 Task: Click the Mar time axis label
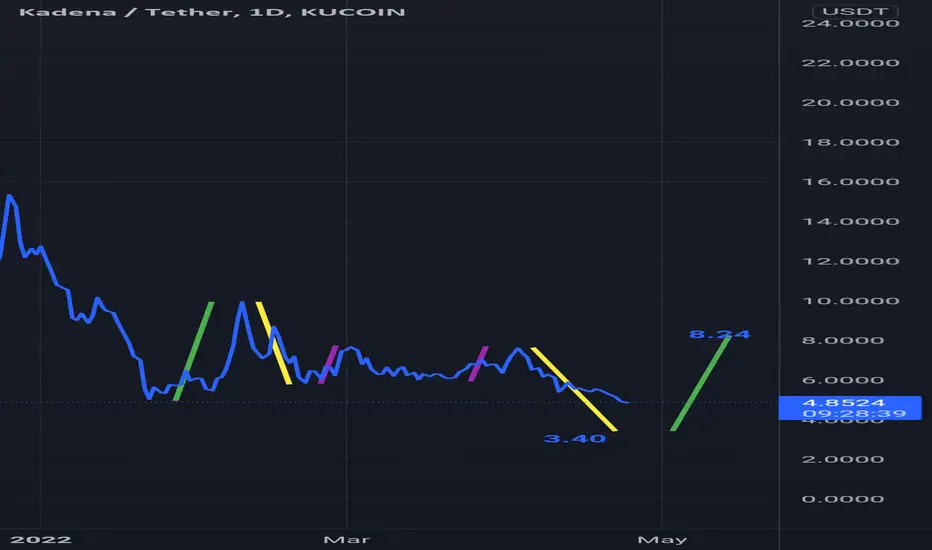(347, 539)
